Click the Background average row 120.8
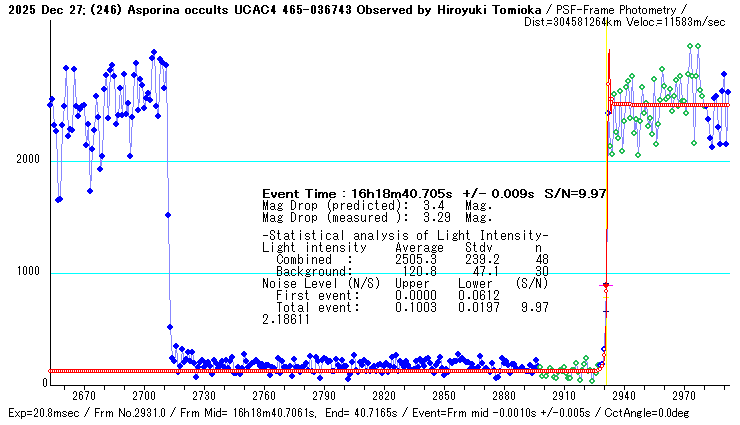 (x=405, y=271)
